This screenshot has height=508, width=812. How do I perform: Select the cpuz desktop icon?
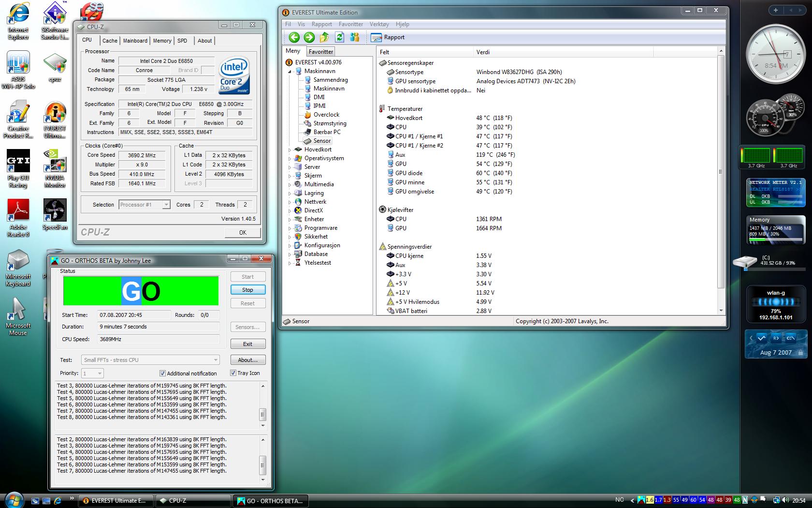pos(55,68)
